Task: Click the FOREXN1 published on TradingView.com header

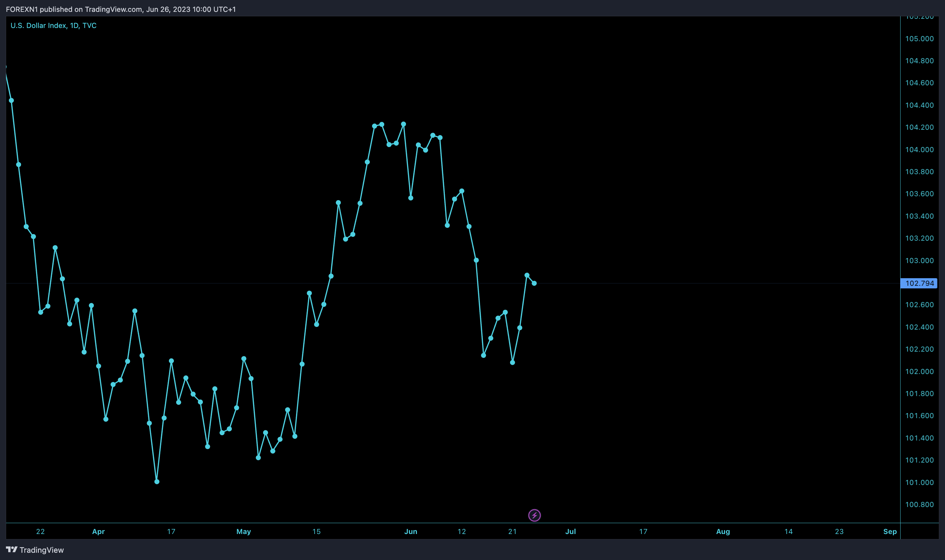Action: [x=121, y=9]
